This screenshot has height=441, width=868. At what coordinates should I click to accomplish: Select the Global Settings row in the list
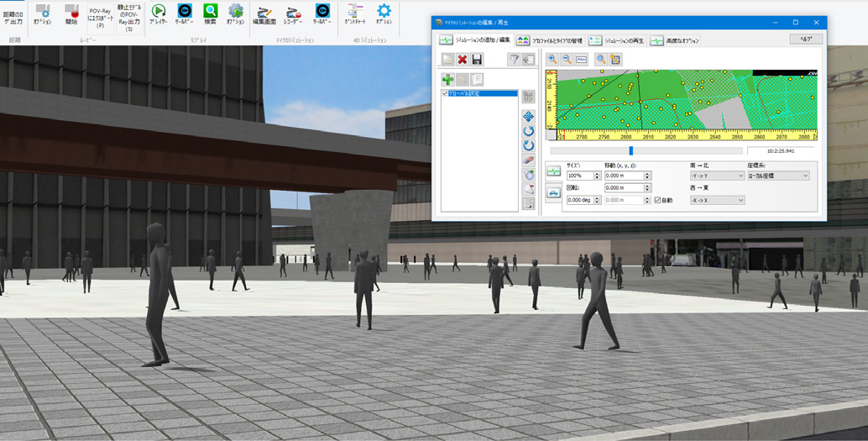point(479,93)
